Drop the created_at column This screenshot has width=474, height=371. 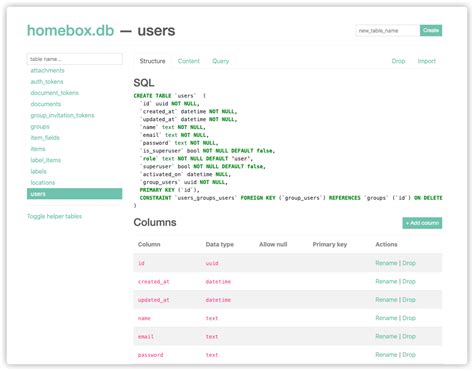409,281
